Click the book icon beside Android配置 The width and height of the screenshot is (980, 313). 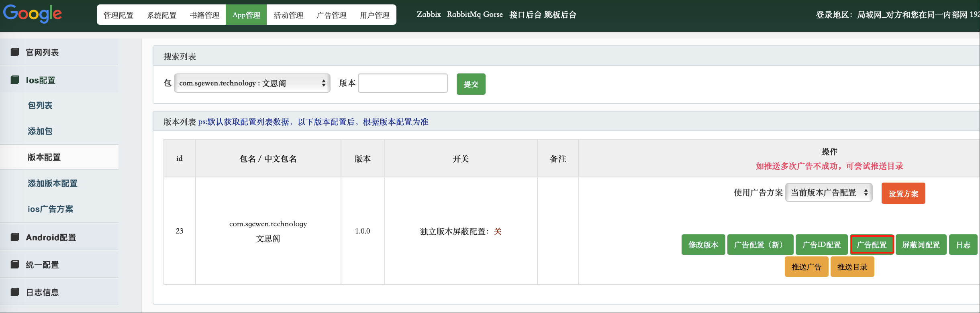click(15, 237)
